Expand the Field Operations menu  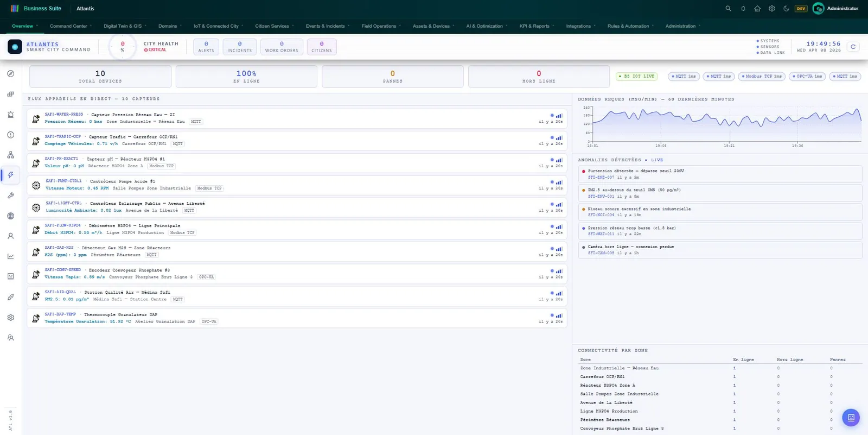381,26
